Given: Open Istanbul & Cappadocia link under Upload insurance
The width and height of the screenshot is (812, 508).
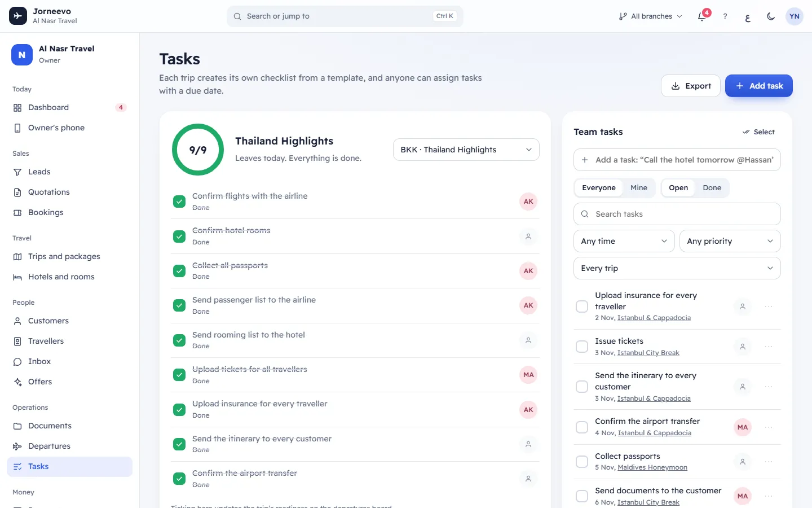Looking at the screenshot, I should 654,318.
